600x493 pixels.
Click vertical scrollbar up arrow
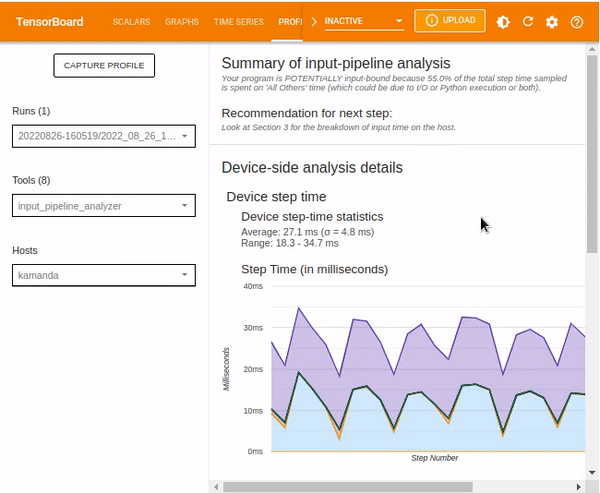click(592, 49)
